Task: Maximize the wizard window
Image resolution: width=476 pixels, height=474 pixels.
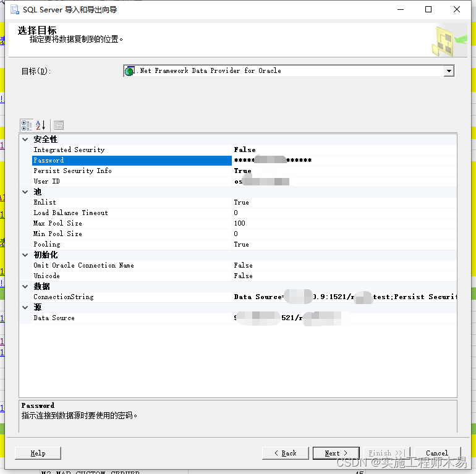Action: [x=428, y=9]
